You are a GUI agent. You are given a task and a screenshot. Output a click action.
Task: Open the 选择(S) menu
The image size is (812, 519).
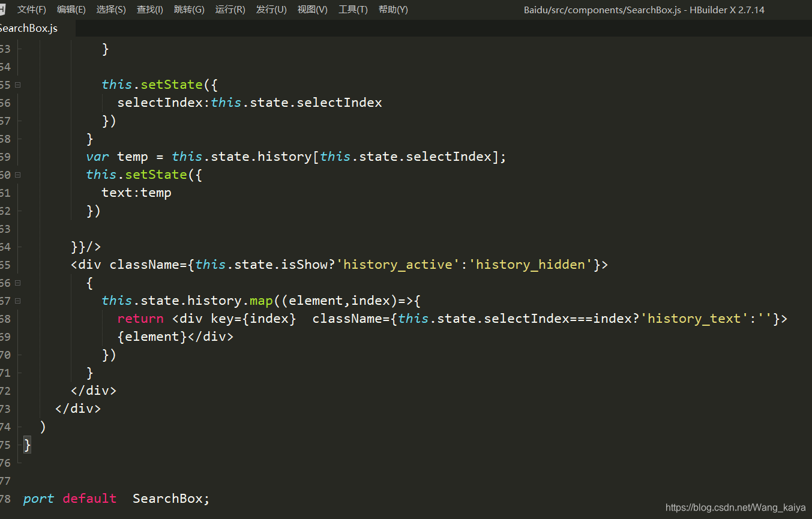[x=111, y=10]
